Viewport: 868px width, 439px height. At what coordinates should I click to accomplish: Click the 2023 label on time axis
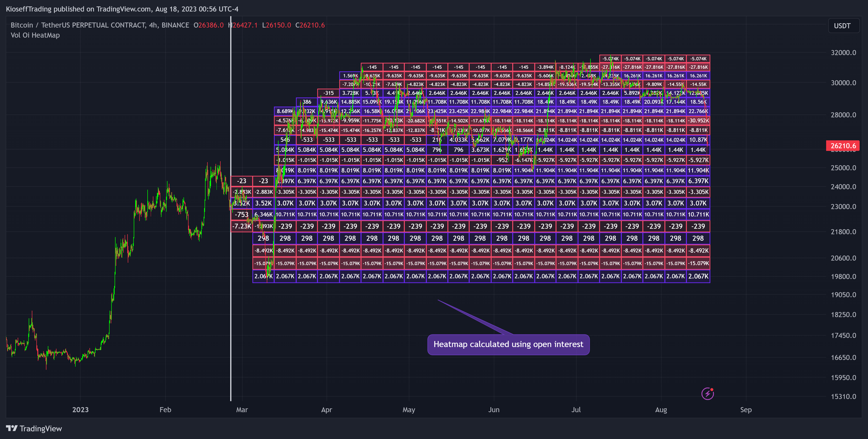click(x=80, y=410)
